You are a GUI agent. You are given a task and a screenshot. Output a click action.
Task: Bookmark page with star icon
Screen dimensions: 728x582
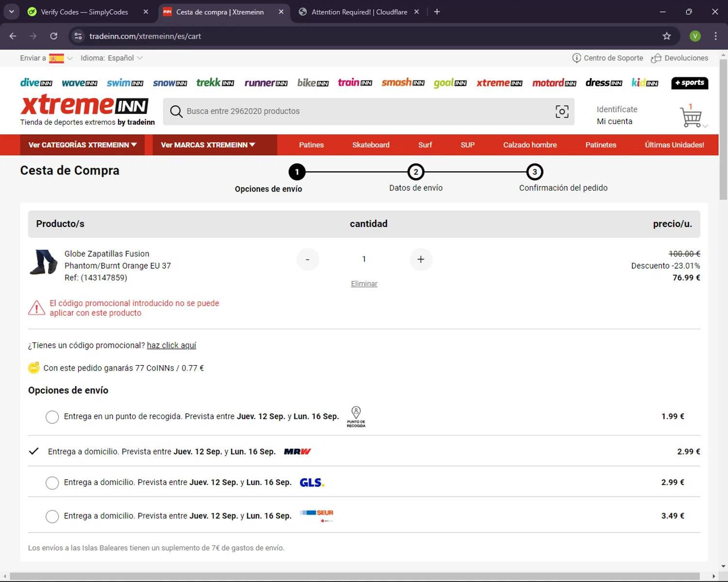tap(667, 36)
